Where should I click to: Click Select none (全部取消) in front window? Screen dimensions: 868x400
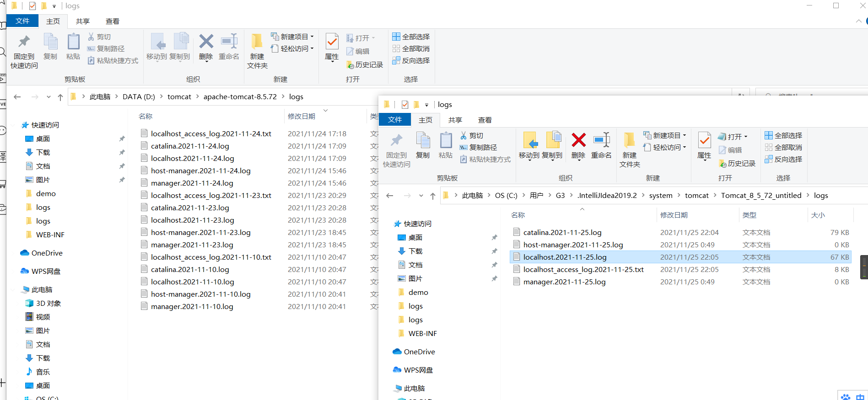tap(783, 147)
